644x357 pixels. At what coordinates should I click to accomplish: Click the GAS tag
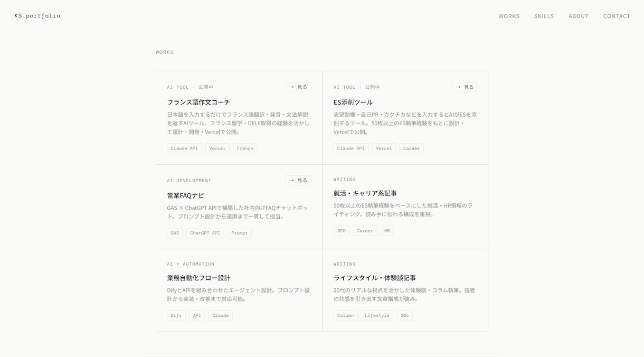[x=175, y=233]
